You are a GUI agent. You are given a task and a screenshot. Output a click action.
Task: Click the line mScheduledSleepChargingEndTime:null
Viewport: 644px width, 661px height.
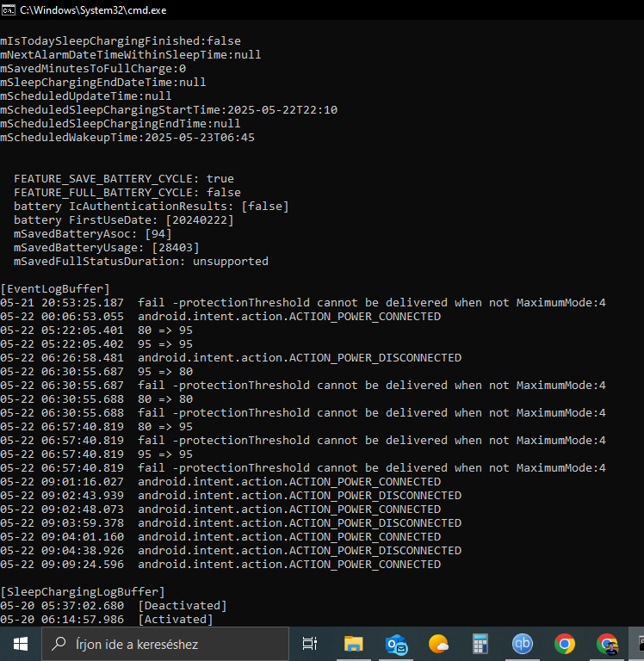click(x=121, y=124)
